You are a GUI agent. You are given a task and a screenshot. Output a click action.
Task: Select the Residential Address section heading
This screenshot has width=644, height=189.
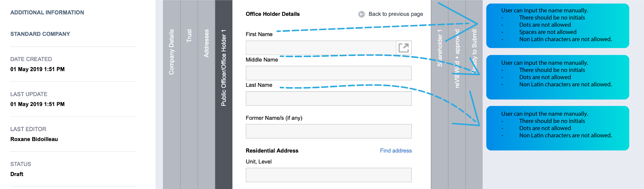click(272, 151)
